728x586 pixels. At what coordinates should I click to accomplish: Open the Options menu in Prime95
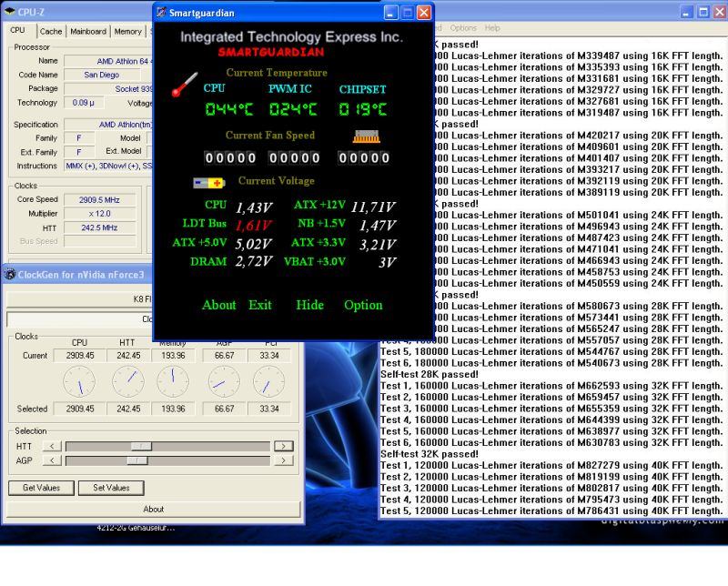pyautogui.click(x=463, y=28)
